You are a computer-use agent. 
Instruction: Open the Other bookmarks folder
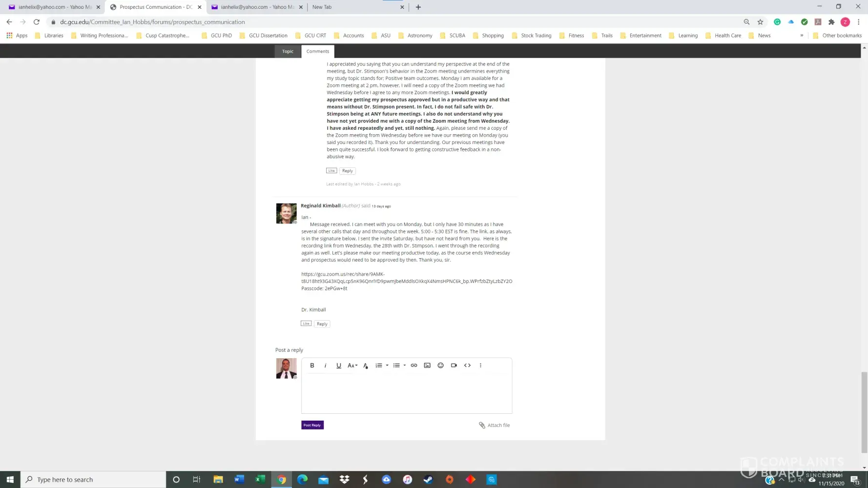click(837, 36)
